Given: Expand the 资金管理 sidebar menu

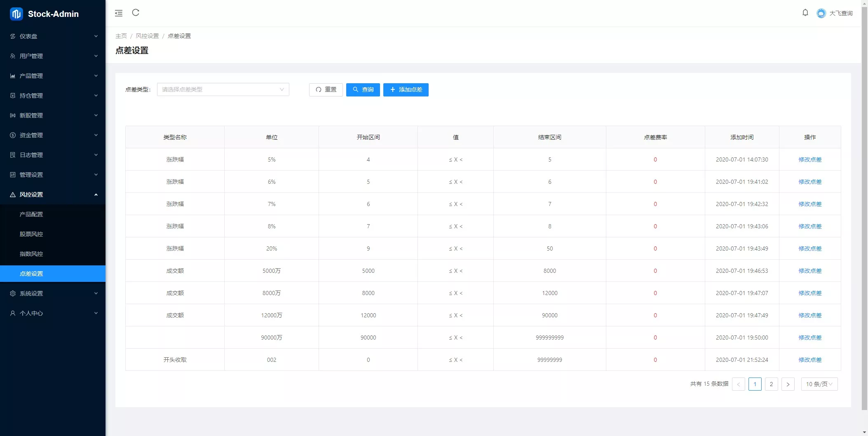Looking at the screenshot, I should (x=53, y=135).
